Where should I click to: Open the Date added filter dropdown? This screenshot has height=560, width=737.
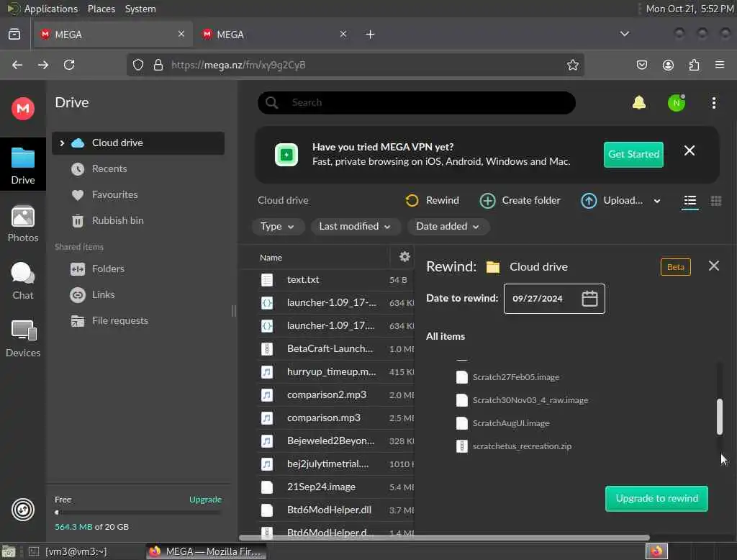[x=448, y=227]
